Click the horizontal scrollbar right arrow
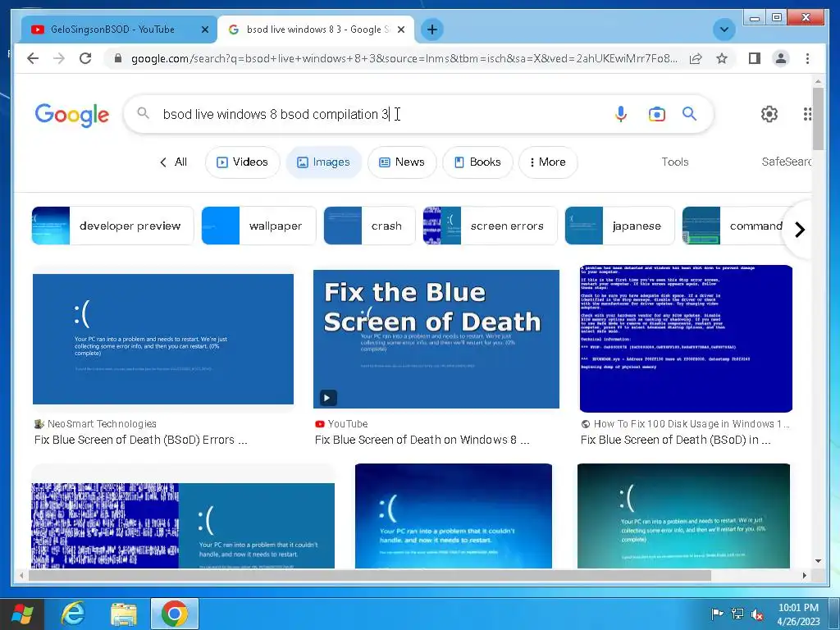840x630 pixels. coord(804,575)
